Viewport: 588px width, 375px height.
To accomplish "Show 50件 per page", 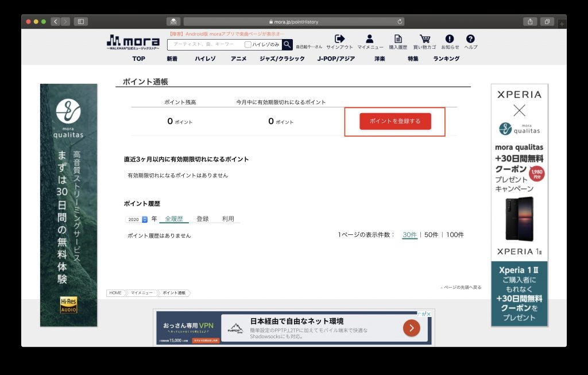I will click(x=431, y=235).
